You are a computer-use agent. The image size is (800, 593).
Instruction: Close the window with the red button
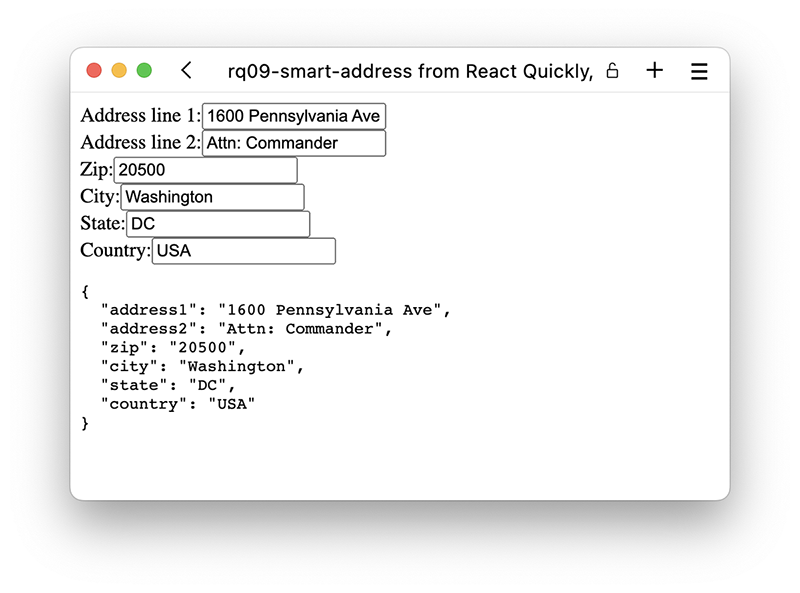94,70
